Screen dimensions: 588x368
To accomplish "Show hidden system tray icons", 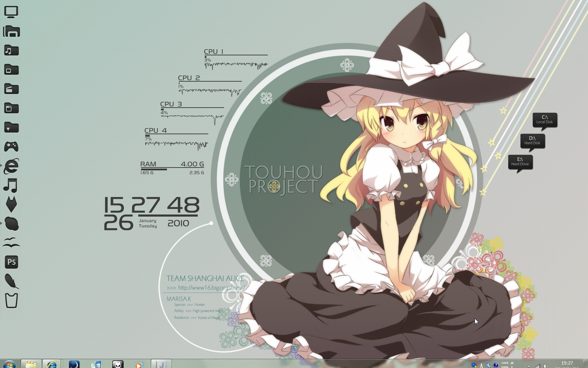I will coord(529,366).
